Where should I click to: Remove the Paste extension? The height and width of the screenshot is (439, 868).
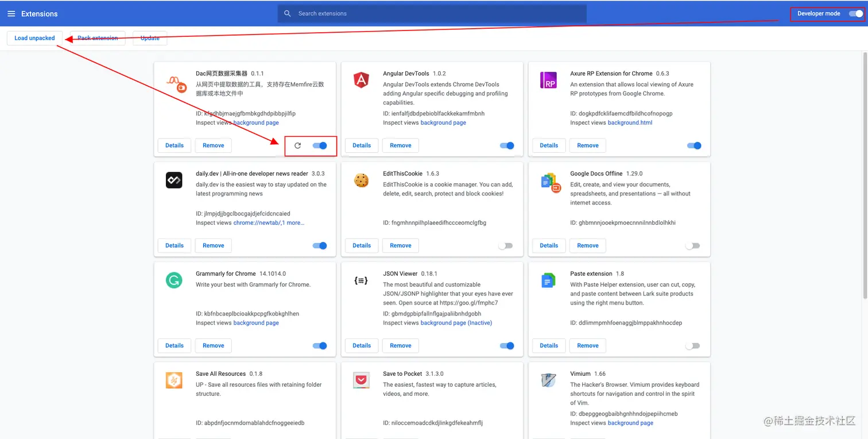pos(588,345)
